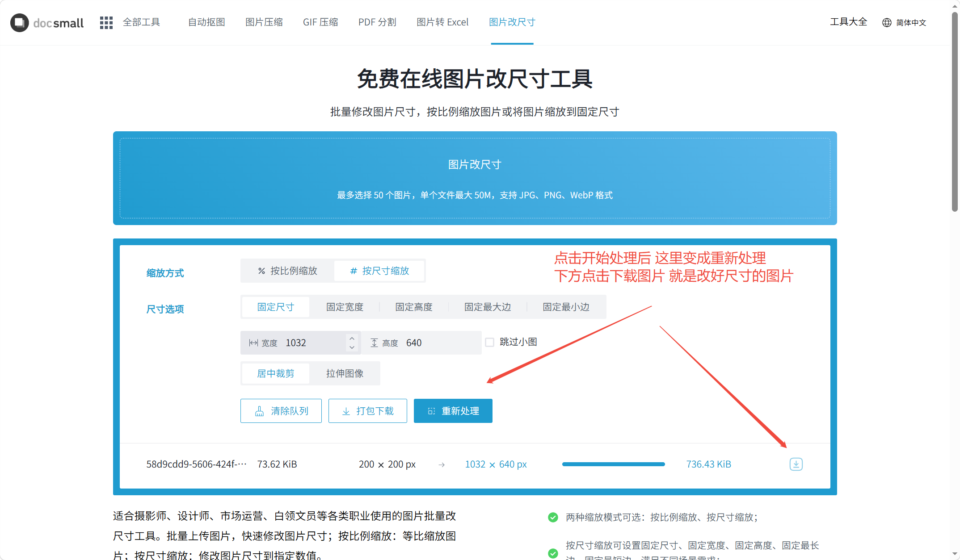Screen dimensions: 960x560
Task: Enable the 跳过小图 checkbox
Action: click(490, 343)
